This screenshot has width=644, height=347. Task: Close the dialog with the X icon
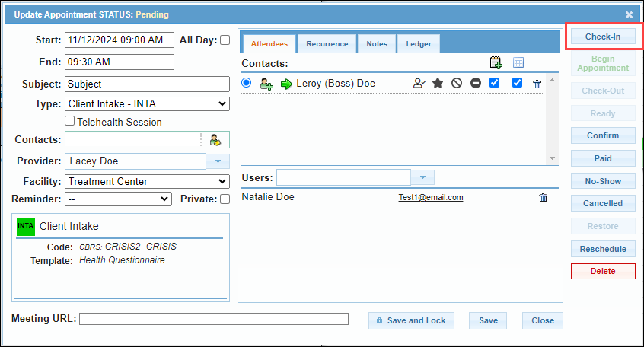click(629, 14)
